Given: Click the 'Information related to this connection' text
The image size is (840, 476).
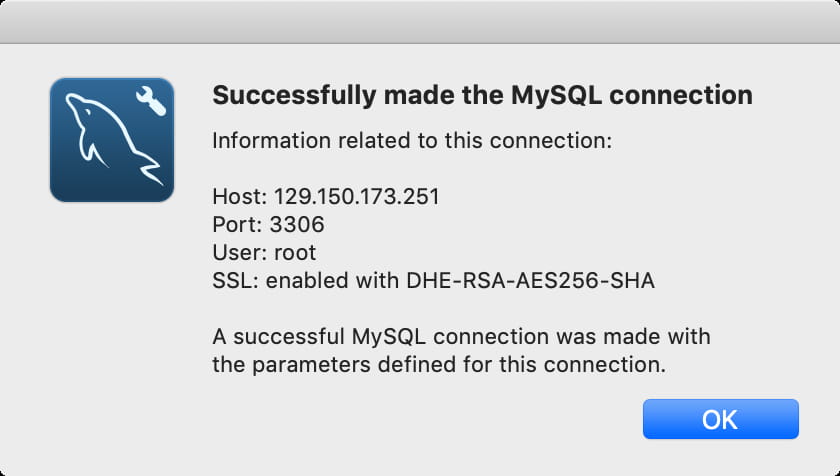Looking at the screenshot, I should [412, 141].
